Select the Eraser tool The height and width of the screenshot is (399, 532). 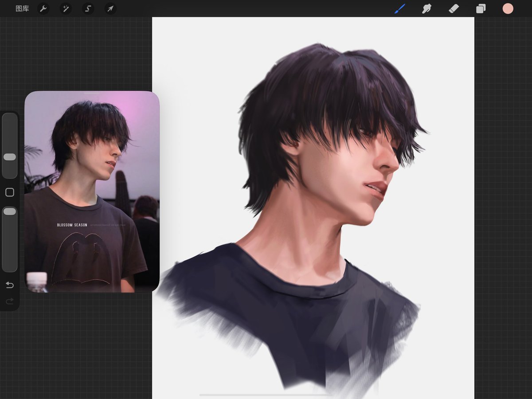pyautogui.click(x=454, y=8)
